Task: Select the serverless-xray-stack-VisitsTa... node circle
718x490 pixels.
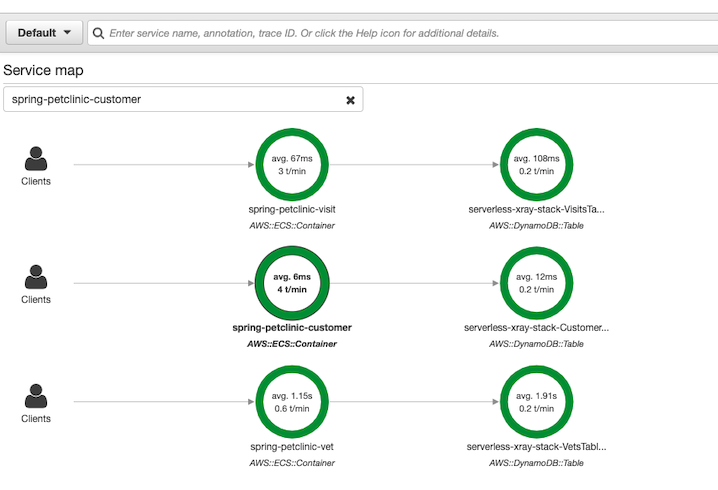Action: 537,164
